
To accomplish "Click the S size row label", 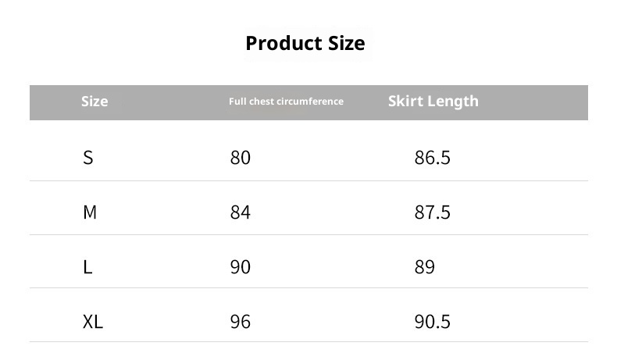I will [x=88, y=158].
